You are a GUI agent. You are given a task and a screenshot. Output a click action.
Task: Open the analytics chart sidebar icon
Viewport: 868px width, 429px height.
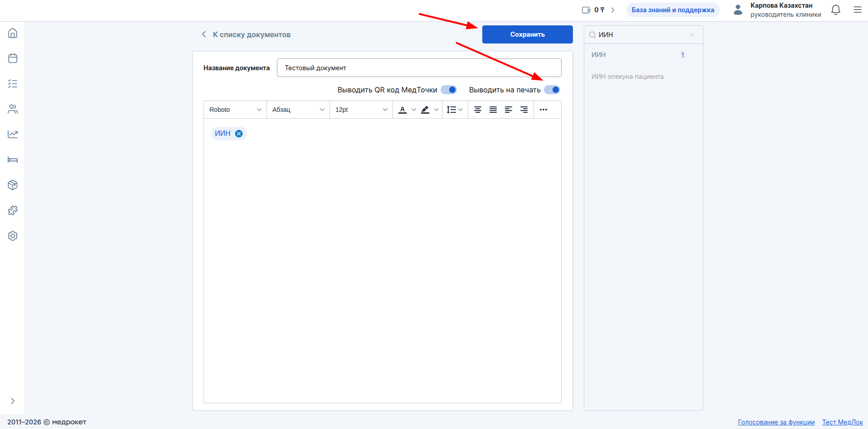(13, 134)
